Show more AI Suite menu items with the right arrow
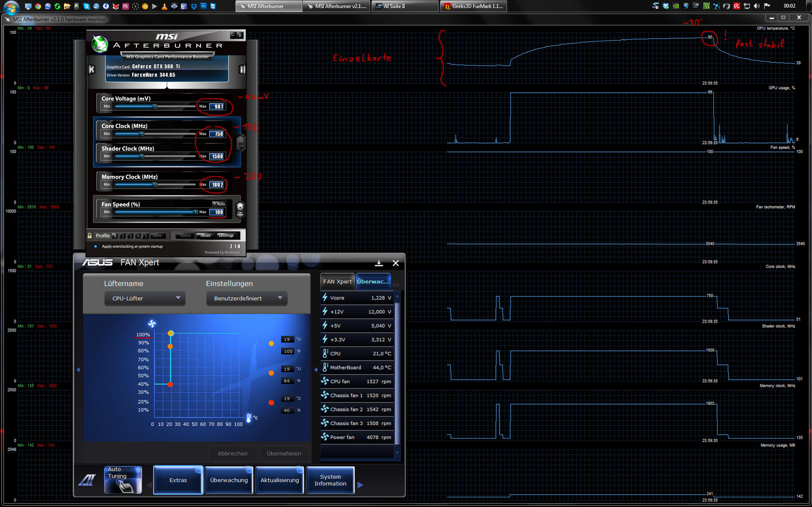Viewport: 812px width, 507px height. click(x=360, y=485)
